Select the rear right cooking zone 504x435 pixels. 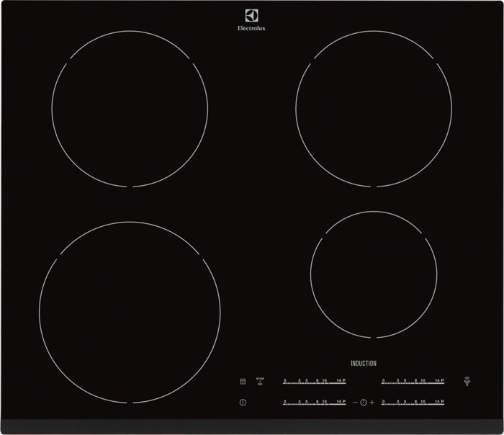click(x=374, y=109)
